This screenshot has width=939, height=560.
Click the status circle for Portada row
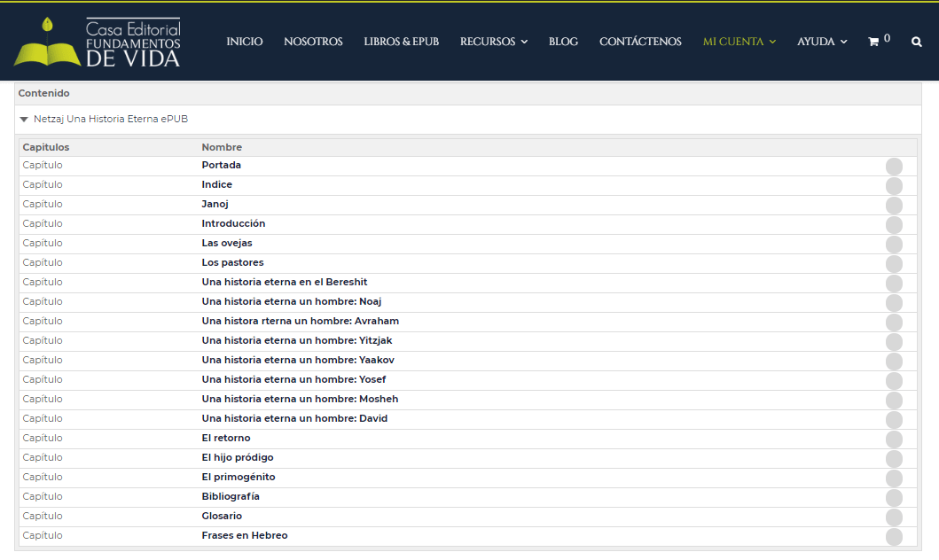(894, 167)
